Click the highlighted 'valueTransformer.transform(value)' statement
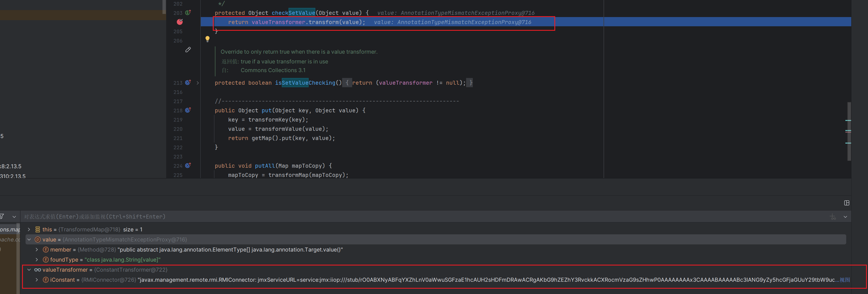 click(x=297, y=22)
